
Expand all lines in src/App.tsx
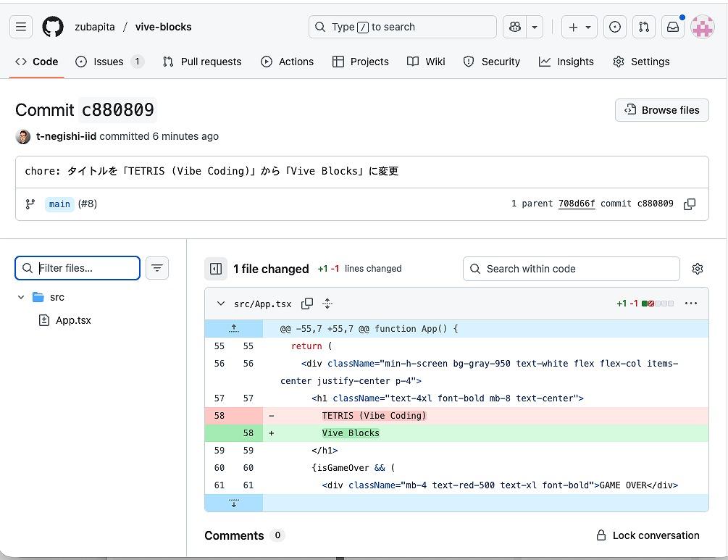327,304
